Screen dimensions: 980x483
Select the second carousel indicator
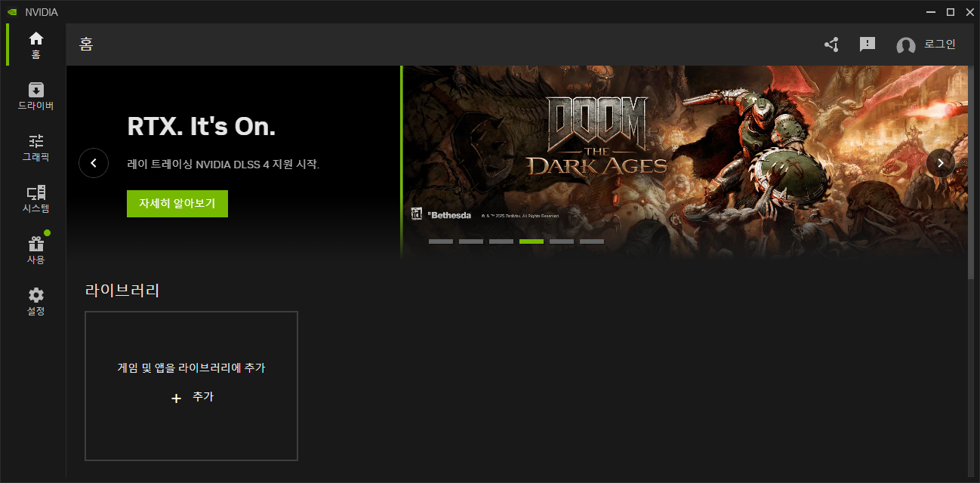[471, 241]
